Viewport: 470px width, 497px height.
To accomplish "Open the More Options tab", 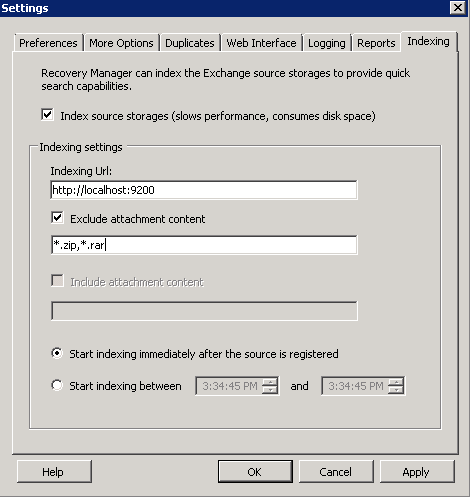I will 121,43.
